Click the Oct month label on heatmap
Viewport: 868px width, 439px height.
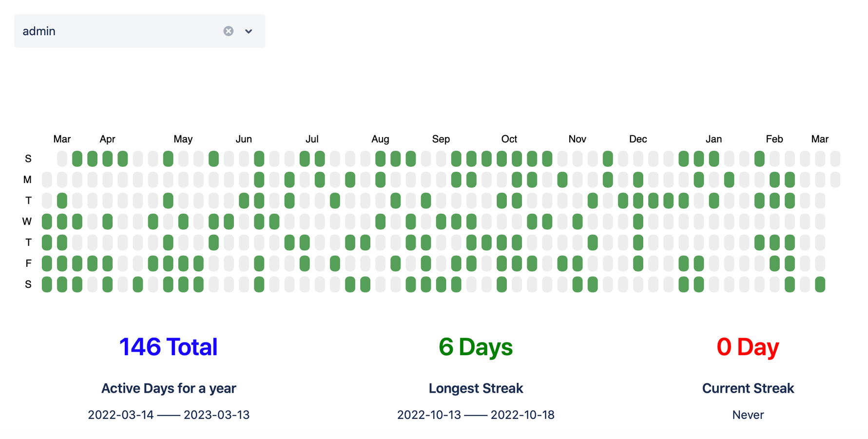coord(509,139)
